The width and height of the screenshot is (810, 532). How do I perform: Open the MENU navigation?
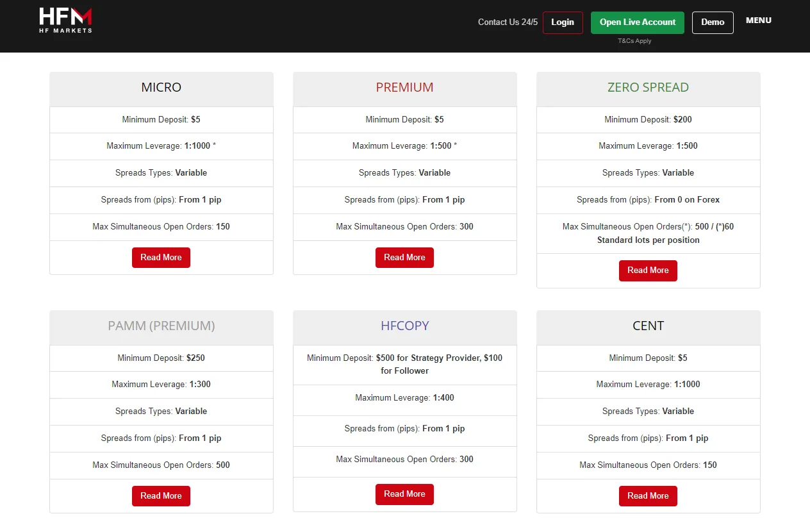tap(759, 21)
